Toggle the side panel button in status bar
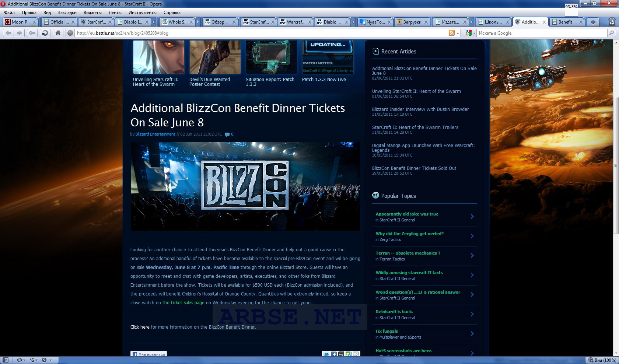Screen dimensions: 619x364 (x=6, y=360)
